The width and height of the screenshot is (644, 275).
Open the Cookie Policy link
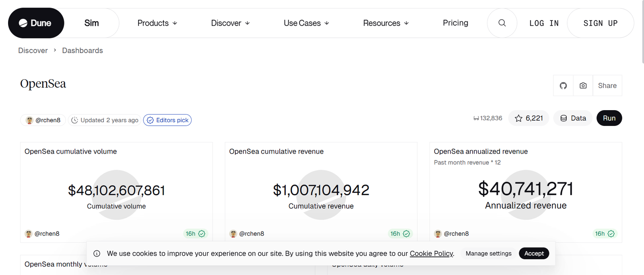[x=431, y=253]
